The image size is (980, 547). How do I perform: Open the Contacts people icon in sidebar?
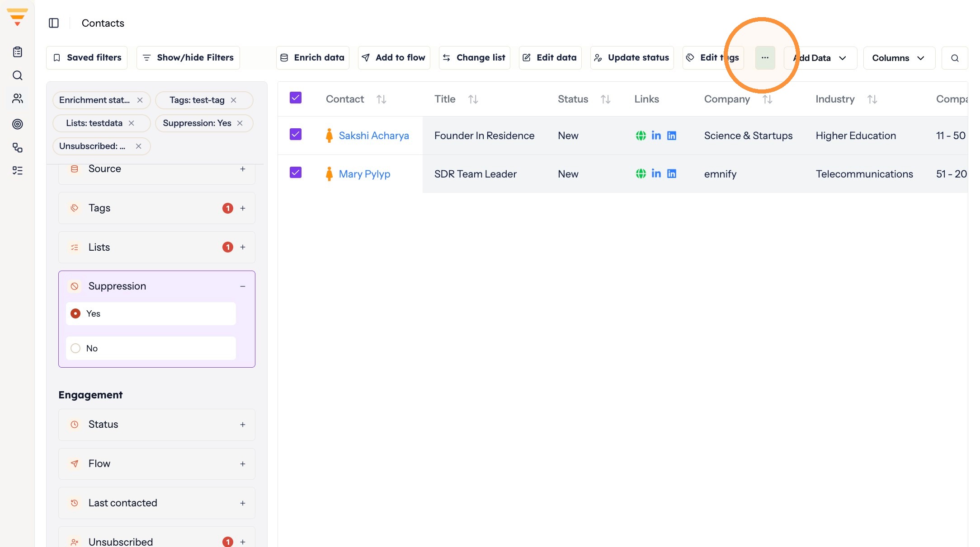[x=18, y=98]
